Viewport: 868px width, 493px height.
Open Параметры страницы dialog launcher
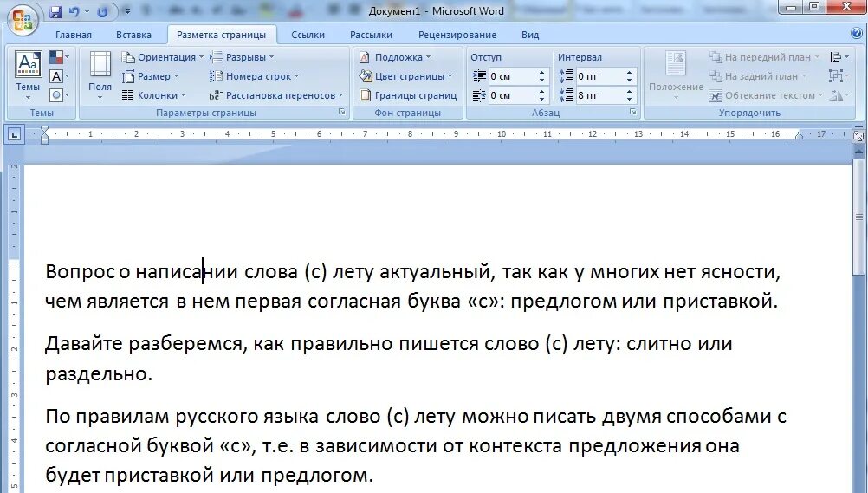click(x=342, y=112)
